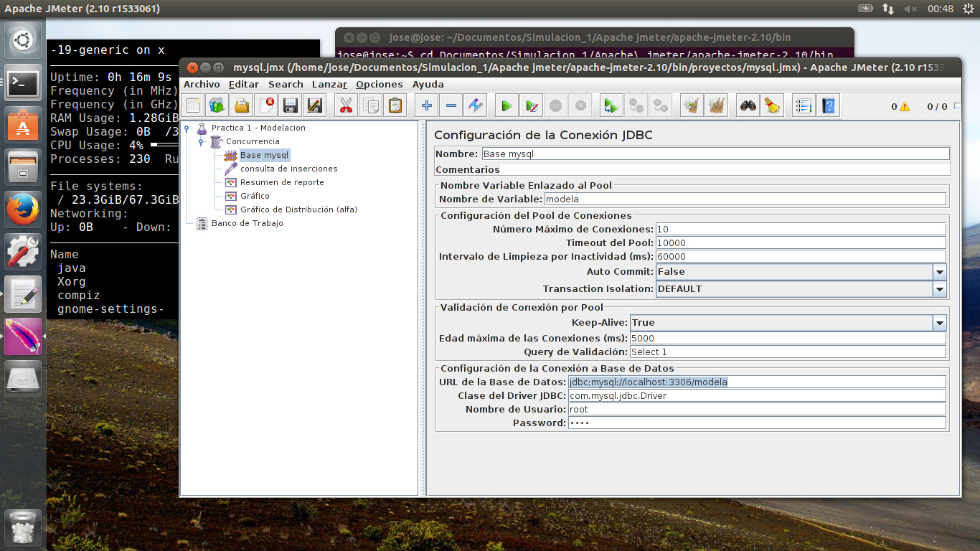Open the Ayuda menu
The height and width of the screenshot is (551, 980).
(x=428, y=85)
